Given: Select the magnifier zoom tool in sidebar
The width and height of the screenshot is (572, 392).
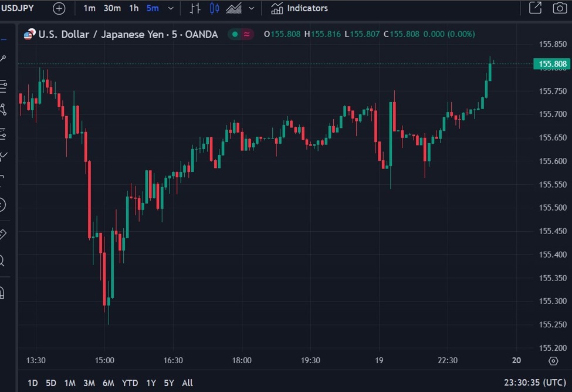Looking at the screenshot, I should (2, 261).
